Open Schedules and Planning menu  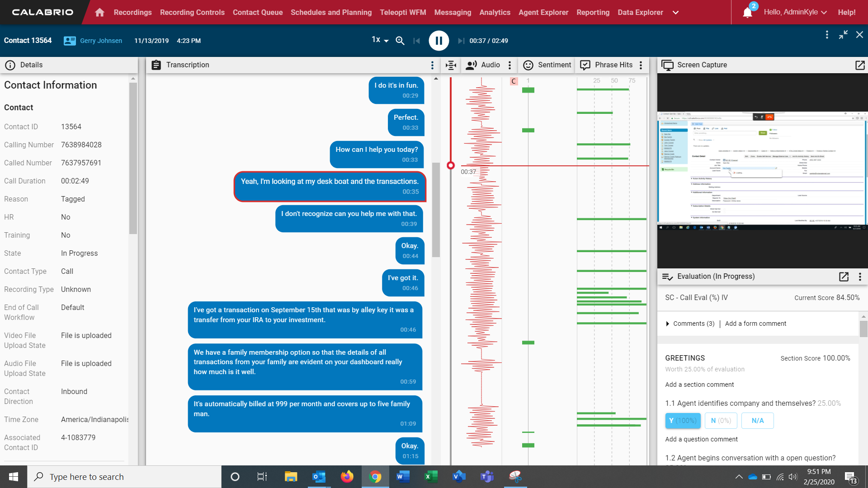[331, 12]
